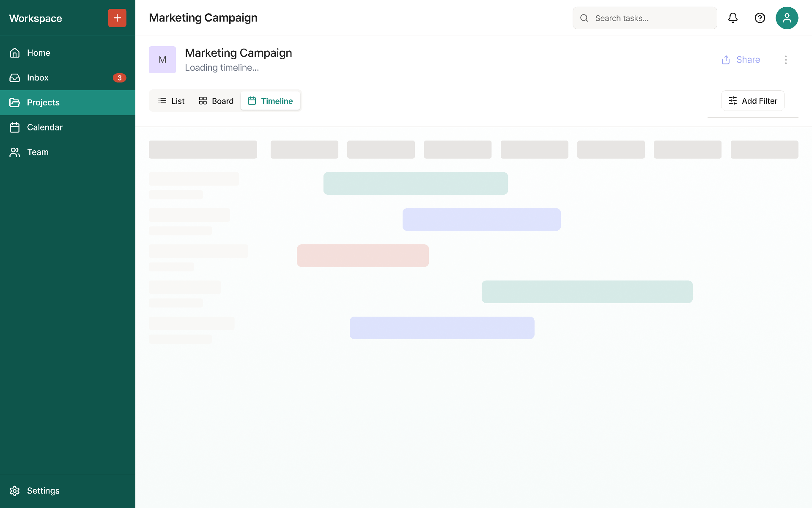Click the Loading timeline status text

point(222,68)
